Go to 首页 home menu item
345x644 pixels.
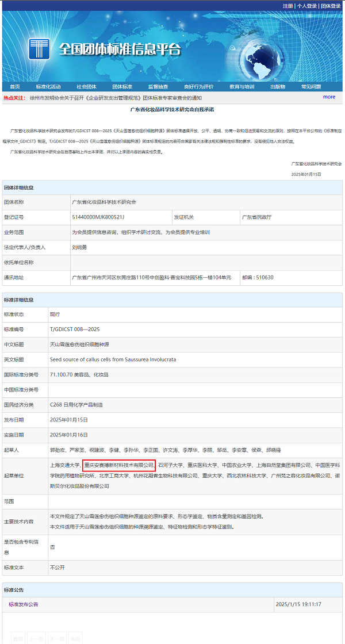[15, 87]
